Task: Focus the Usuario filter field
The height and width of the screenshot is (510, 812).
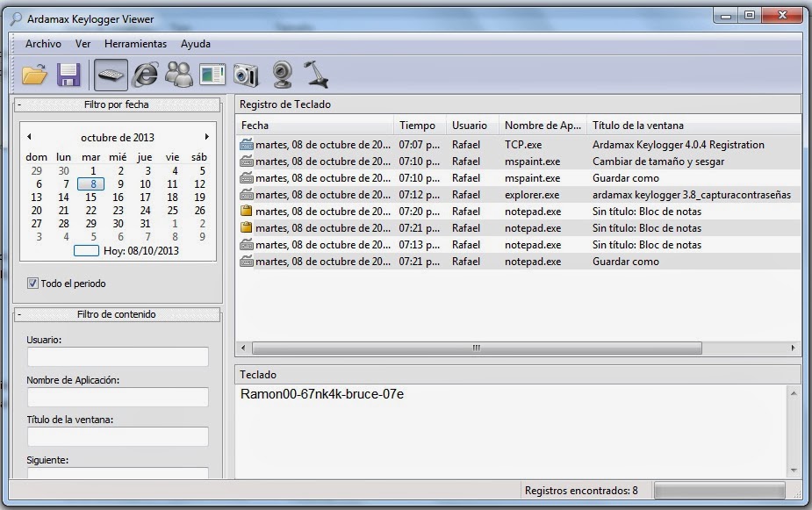Action: pyautogui.click(x=118, y=356)
